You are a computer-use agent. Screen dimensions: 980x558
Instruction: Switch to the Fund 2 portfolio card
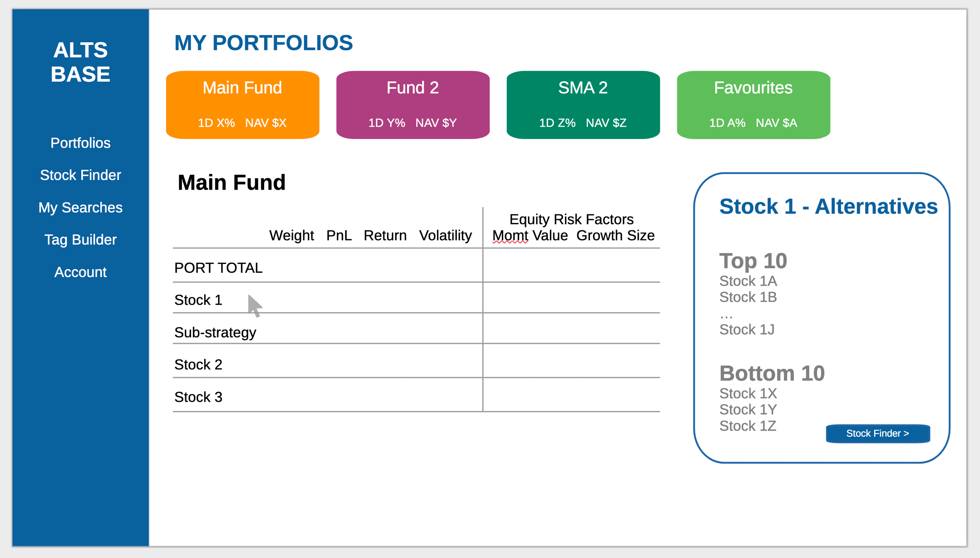click(413, 105)
